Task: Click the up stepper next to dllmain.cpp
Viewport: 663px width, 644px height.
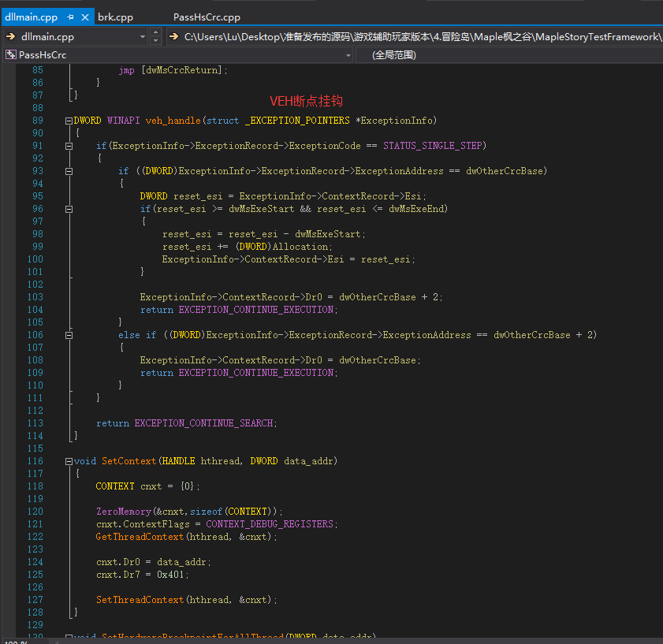Action: [x=155, y=32]
